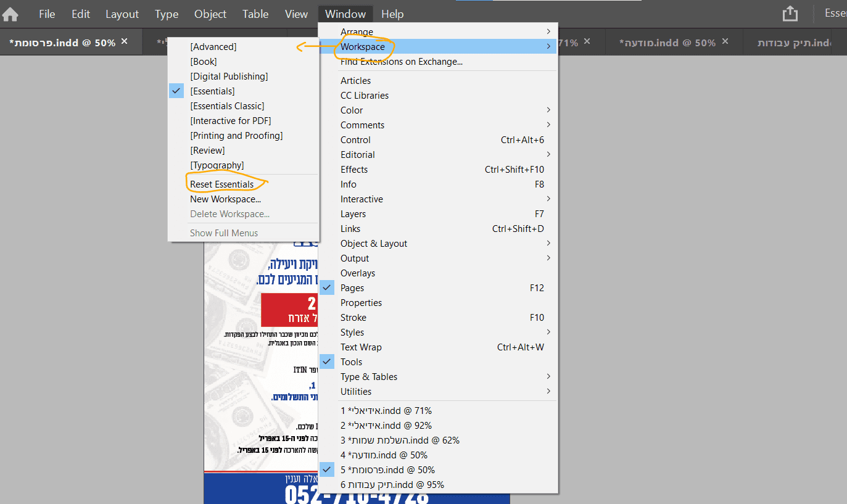
Task: Toggle the Stroke panel
Action: (x=438, y=318)
